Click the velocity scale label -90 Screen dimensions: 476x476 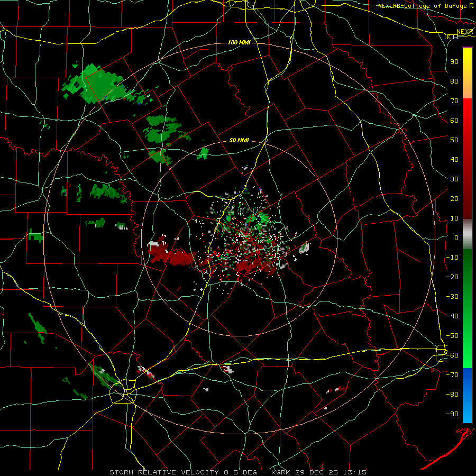point(452,414)
